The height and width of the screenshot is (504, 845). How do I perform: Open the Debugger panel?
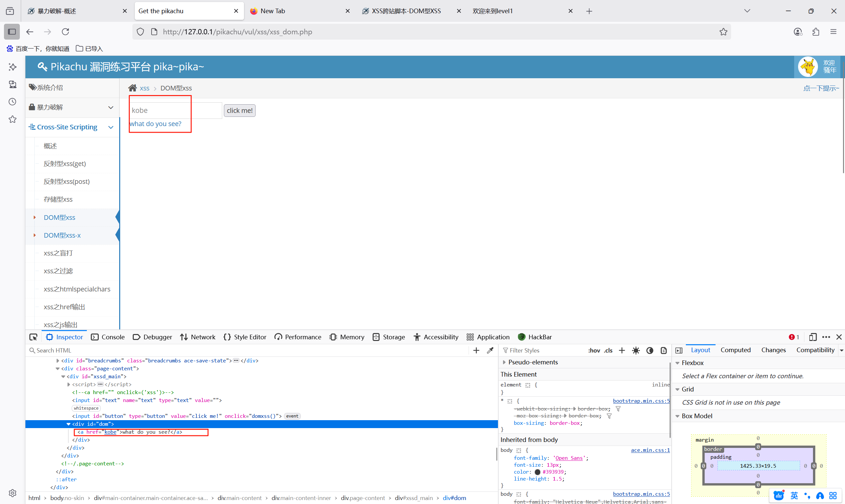tap(152, 337)
